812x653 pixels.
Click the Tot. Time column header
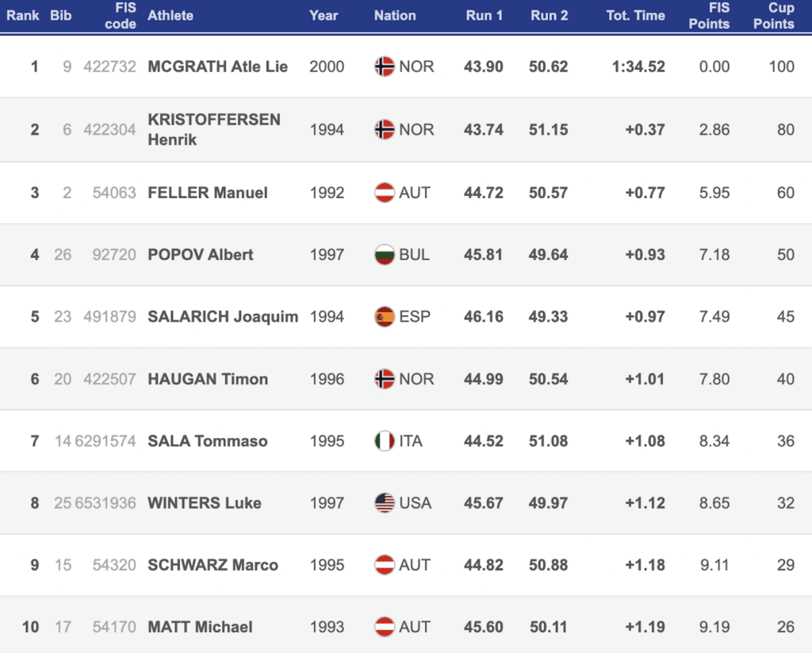tap(635, 15)
